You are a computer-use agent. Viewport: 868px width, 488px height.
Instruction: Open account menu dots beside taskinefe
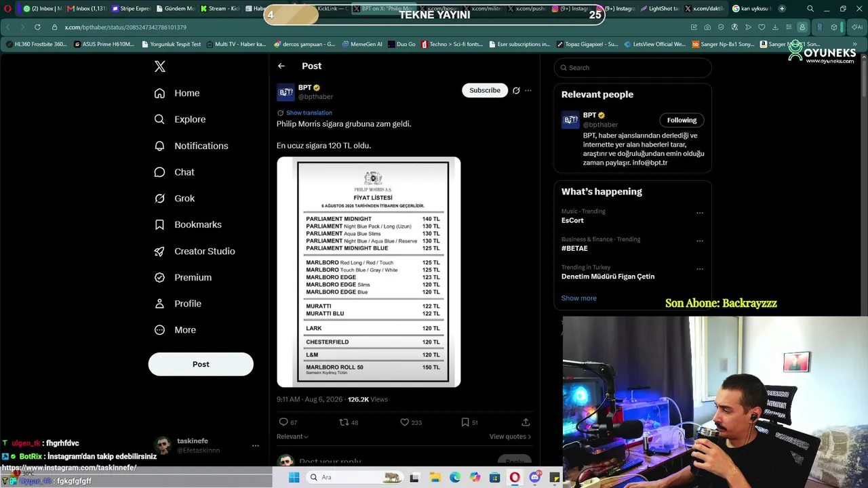pos(256,445)
